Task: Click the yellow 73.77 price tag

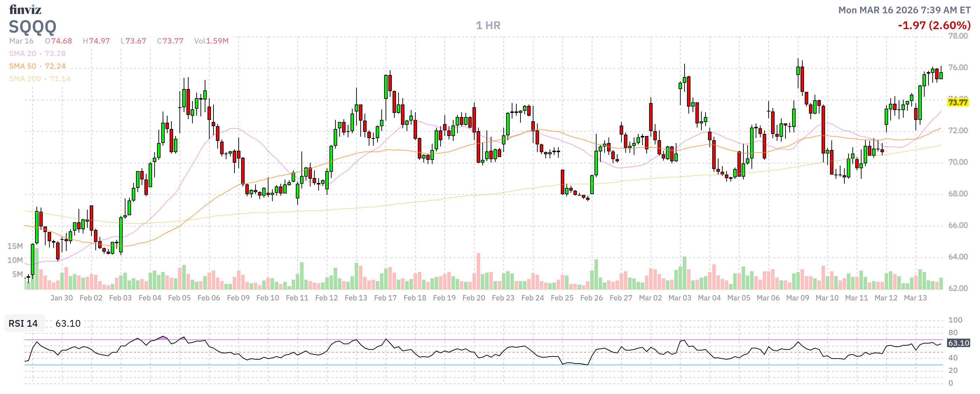Action: 957,102
